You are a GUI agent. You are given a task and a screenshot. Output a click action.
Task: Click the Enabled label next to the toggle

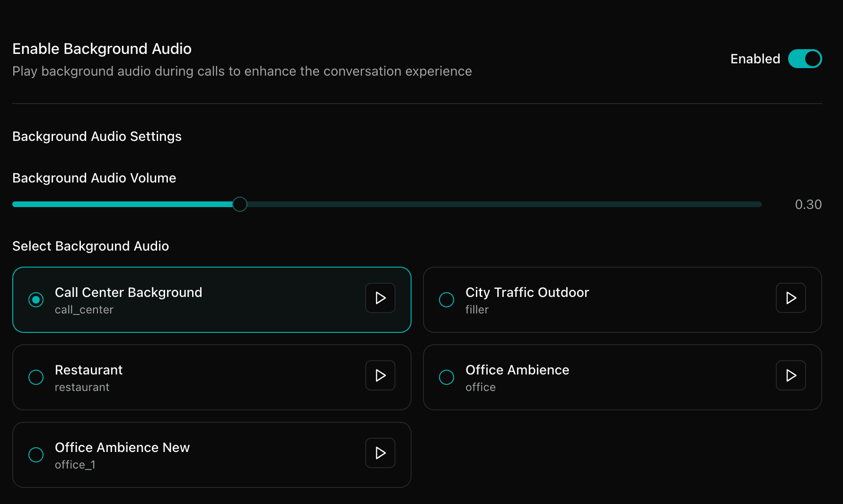coord(755,59)
